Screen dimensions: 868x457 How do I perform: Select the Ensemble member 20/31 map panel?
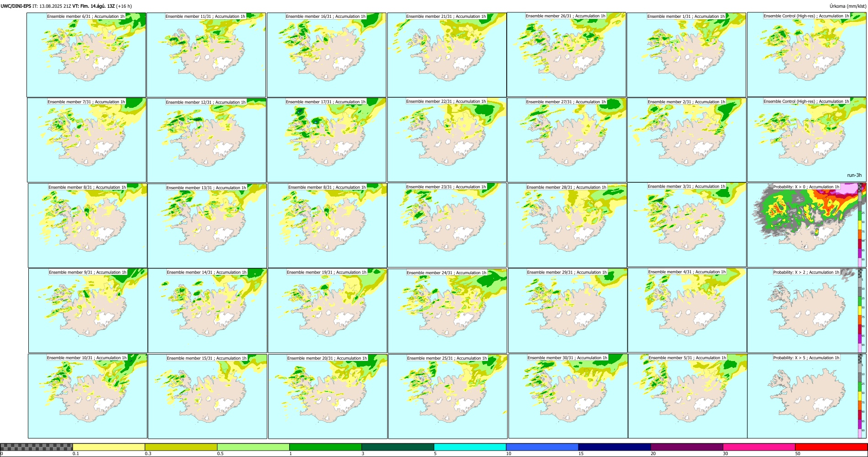coord(328,397)
